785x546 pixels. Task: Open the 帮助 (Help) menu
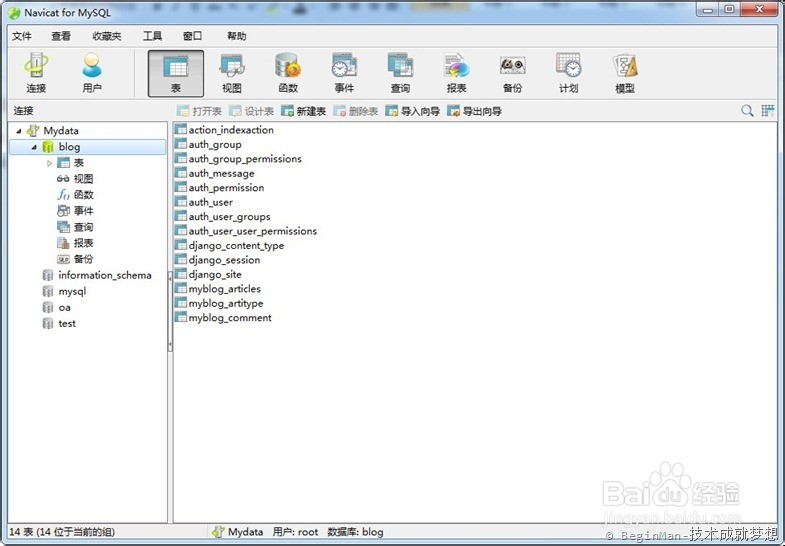pyautogui.click(x=236, y=36)
